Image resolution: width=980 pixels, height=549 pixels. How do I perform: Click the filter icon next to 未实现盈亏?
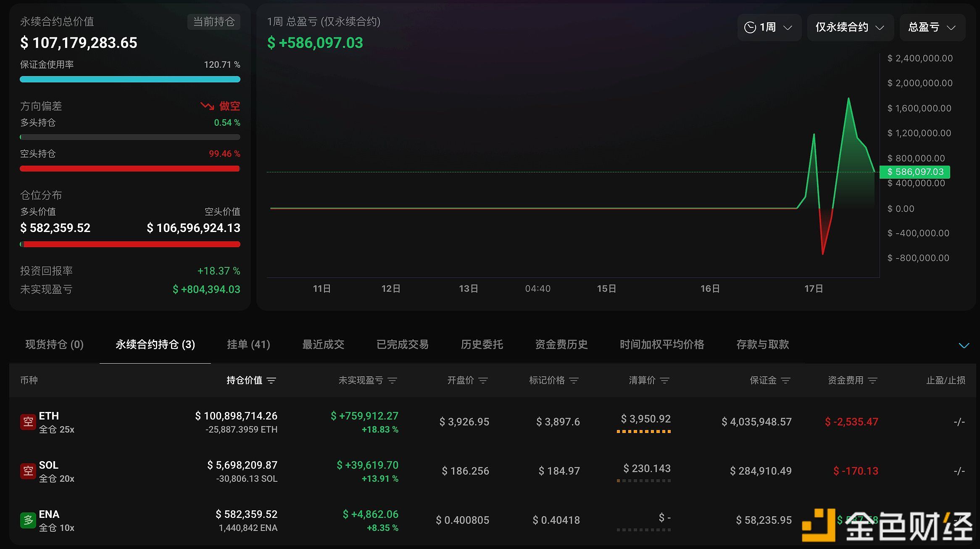(393, 380)
